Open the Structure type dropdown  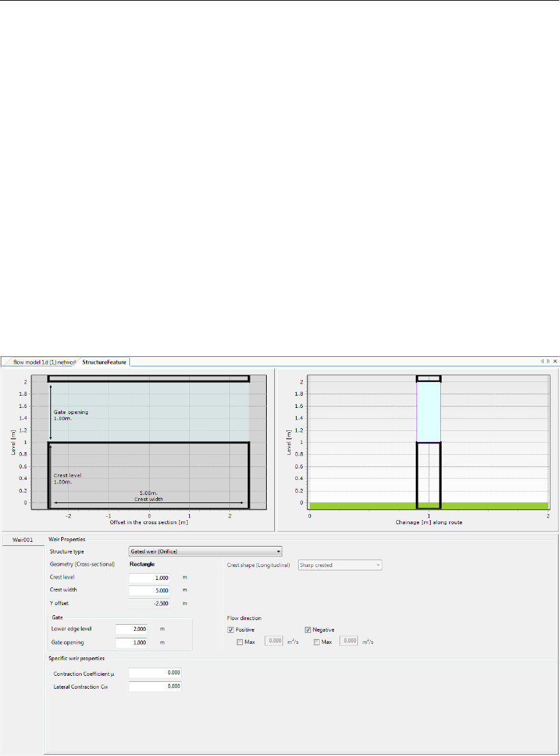pos(205,551)
